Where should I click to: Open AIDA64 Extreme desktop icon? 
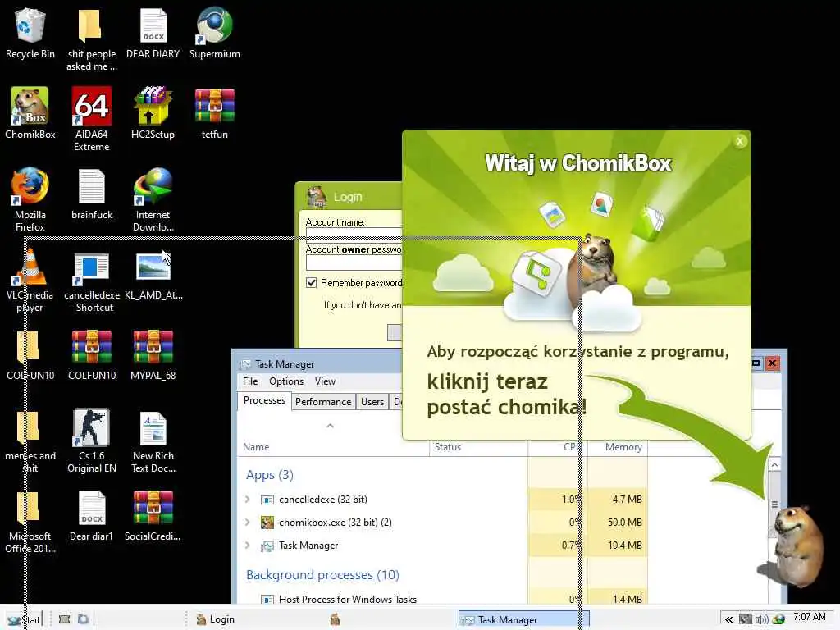point(91,119)
